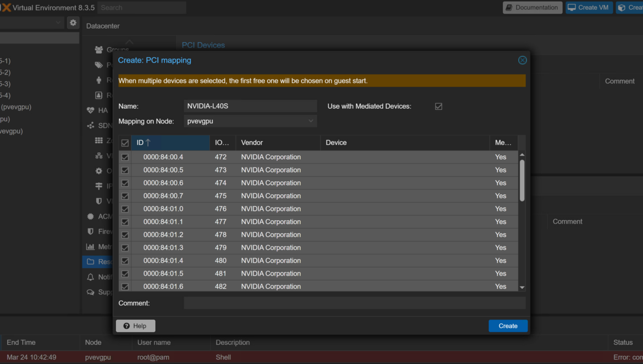Uncheck the device 0000:84:01.2 checkbox

pyautogui.click(x=125, y=235)
